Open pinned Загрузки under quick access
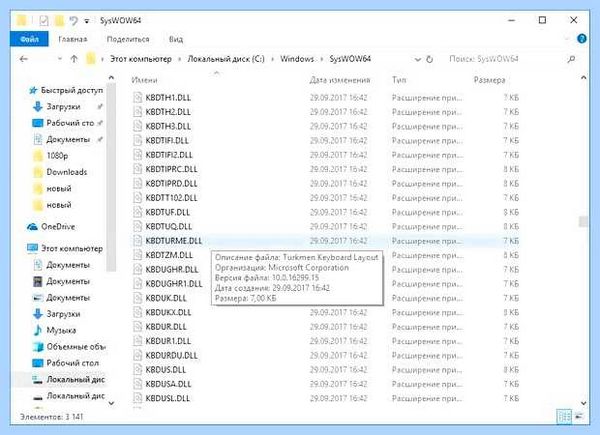 coord(64,106)
